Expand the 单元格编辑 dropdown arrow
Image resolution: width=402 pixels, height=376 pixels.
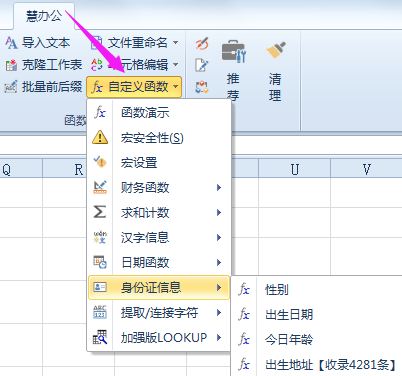pos(176,64)
